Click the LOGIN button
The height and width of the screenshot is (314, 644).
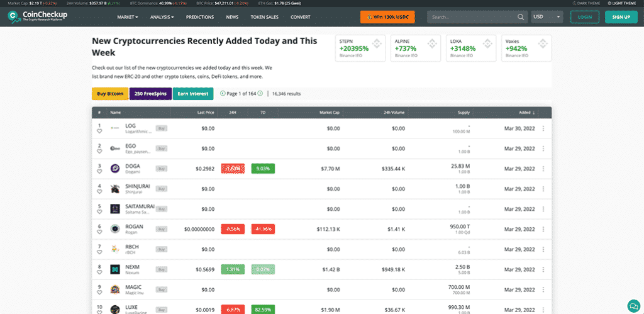pyautogui.click(x=584, y=17)
